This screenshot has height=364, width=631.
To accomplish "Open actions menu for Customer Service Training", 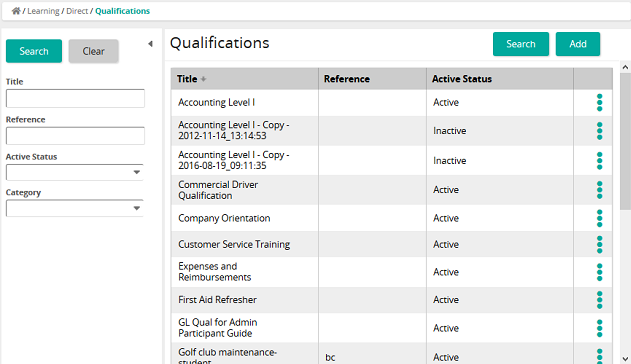I will click(599, 245).
